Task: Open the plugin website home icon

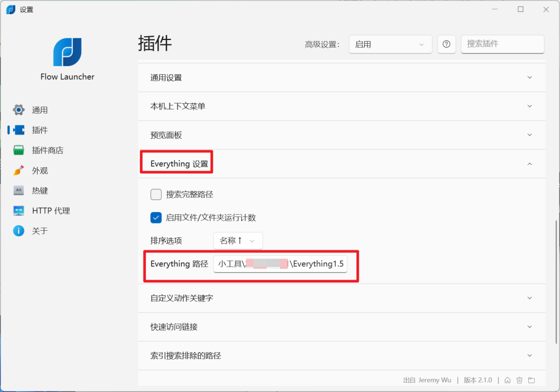Action: 507,380
